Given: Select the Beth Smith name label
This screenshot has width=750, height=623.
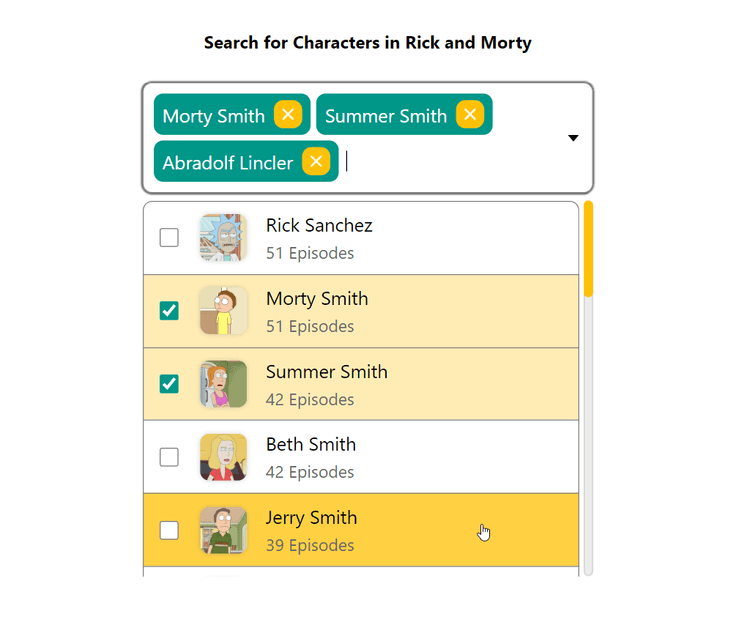Looking at the screenshot, I should tap(311, 445).
